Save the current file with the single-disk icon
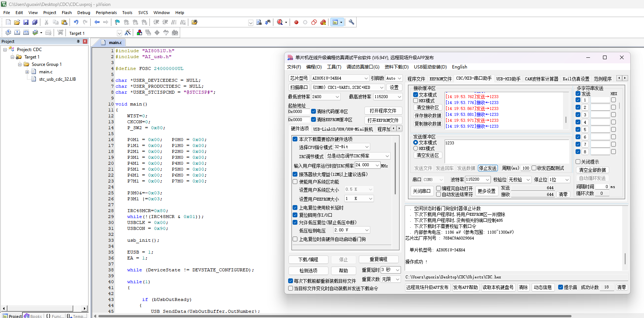 tap(26, 22)
